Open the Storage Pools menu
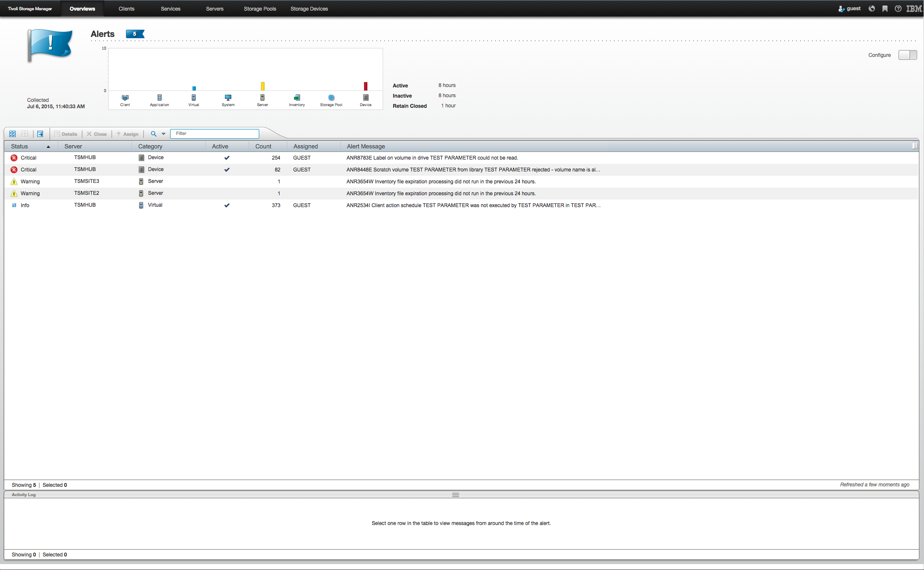Screen dimensions: 924x570 260,8
